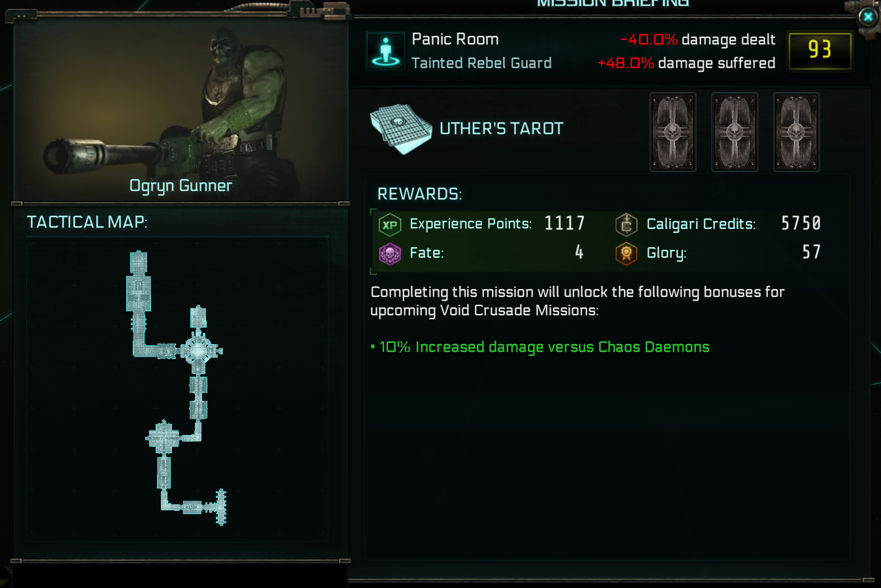Click the Rewards section heading

coord(419,194)
